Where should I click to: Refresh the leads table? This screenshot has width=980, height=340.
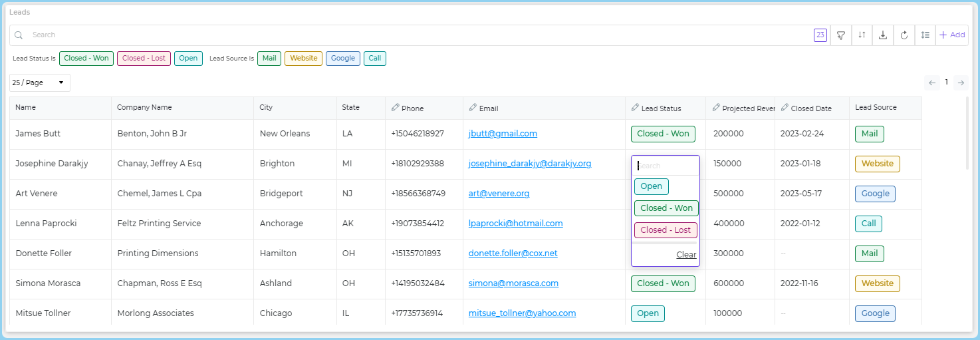(x=904, y=35)
